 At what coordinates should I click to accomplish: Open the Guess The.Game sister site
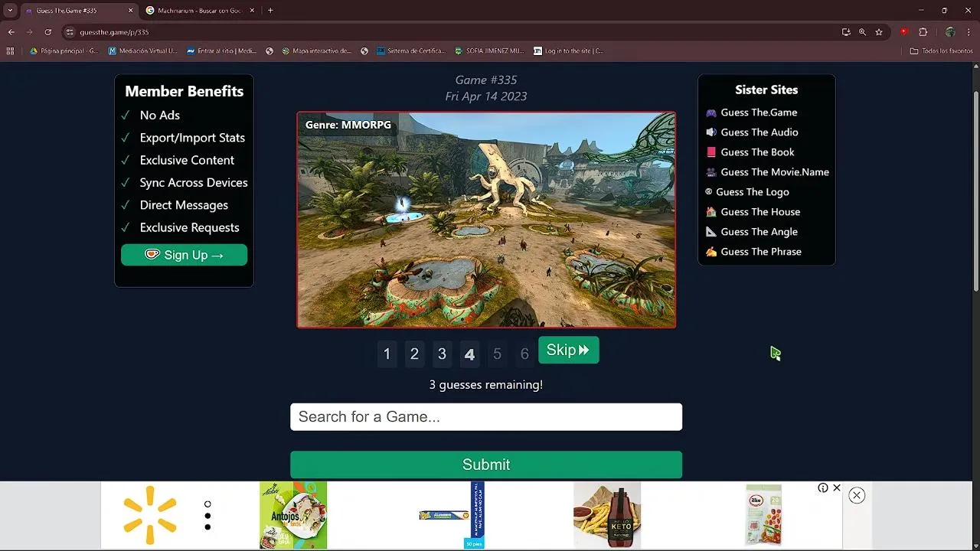(759, 112)
